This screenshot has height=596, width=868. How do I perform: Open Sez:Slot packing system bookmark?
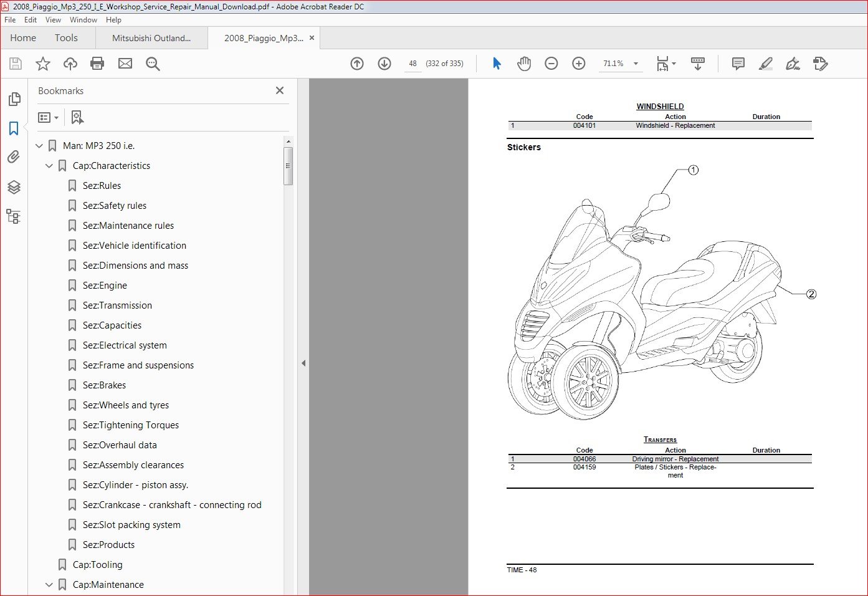(x=131, y=525)
